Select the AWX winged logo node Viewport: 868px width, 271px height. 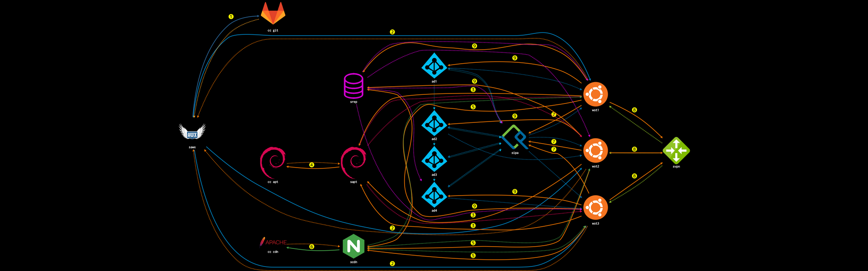point(192,132)
